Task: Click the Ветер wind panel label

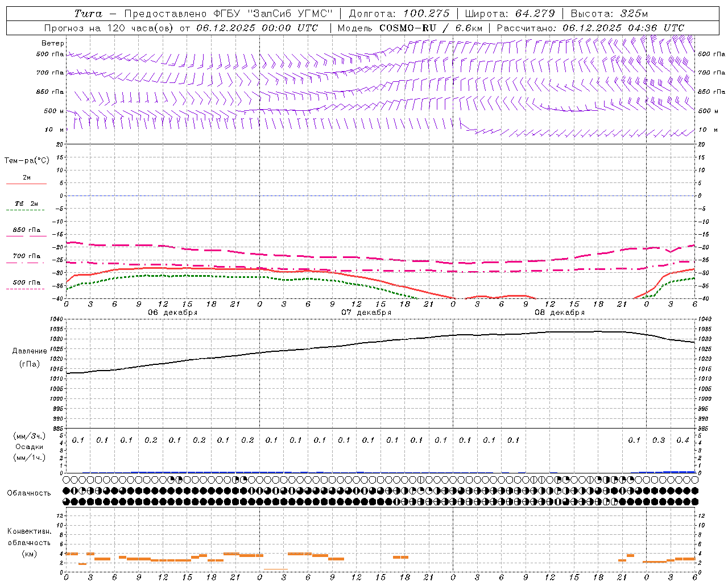Action: click(x=53, y=43)
